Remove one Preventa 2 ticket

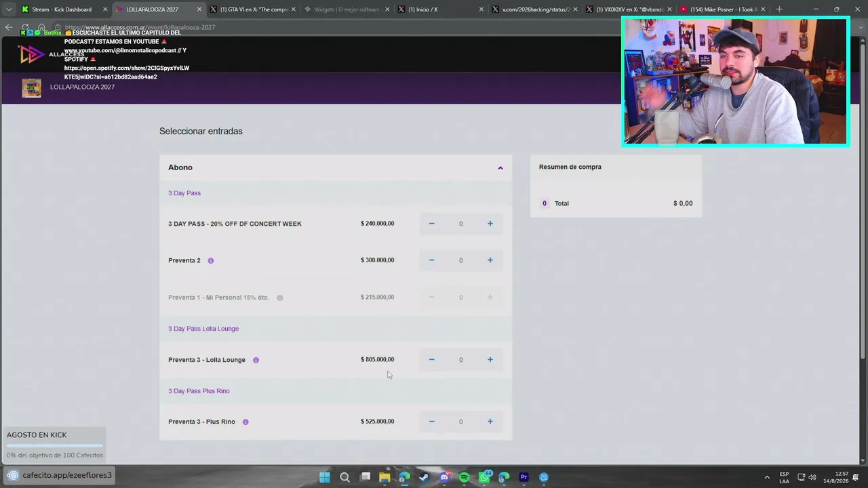(431, 260)
